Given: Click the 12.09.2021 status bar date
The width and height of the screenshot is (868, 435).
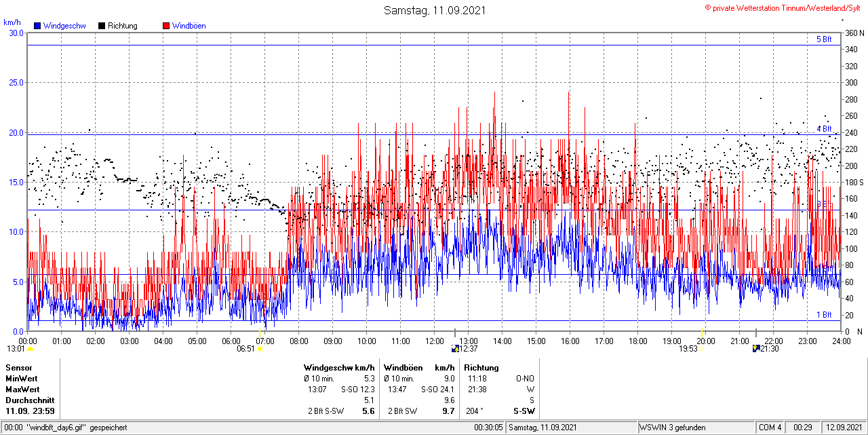Looking at the screenshot, I should click(x=844, y=428).
